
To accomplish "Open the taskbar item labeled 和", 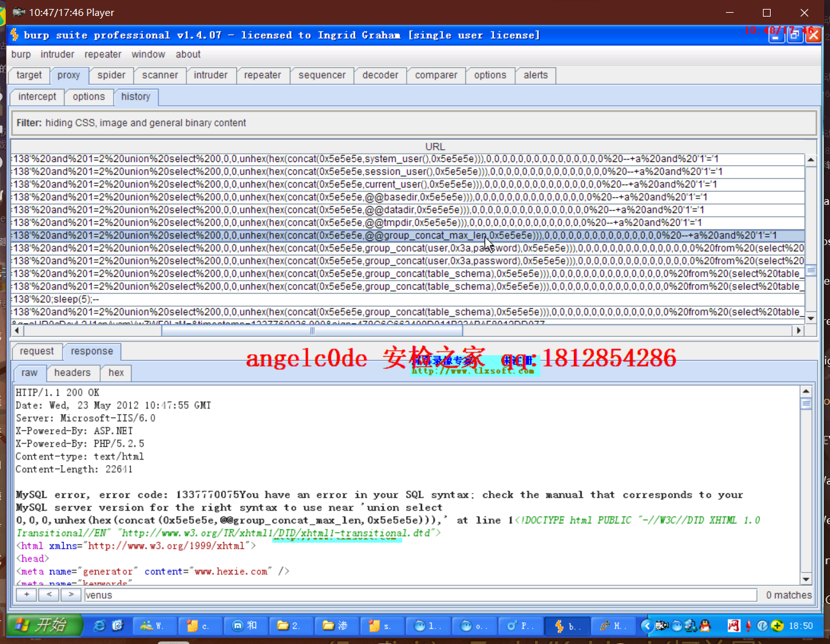I will (x=245, y=626).
